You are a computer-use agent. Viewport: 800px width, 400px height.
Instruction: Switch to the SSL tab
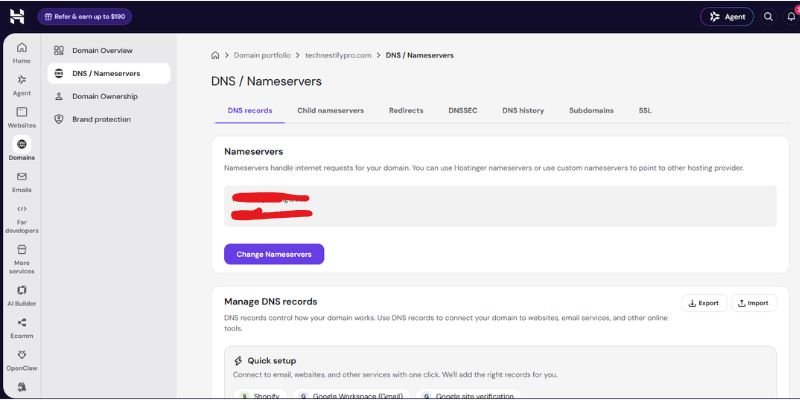click(x=645, y=110)
